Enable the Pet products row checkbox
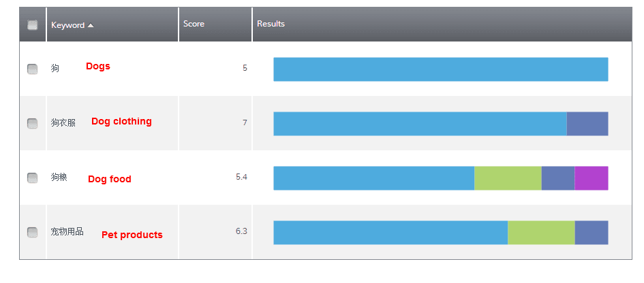Image resolution: width=644 pixels, height=283 pixels. 32,232
